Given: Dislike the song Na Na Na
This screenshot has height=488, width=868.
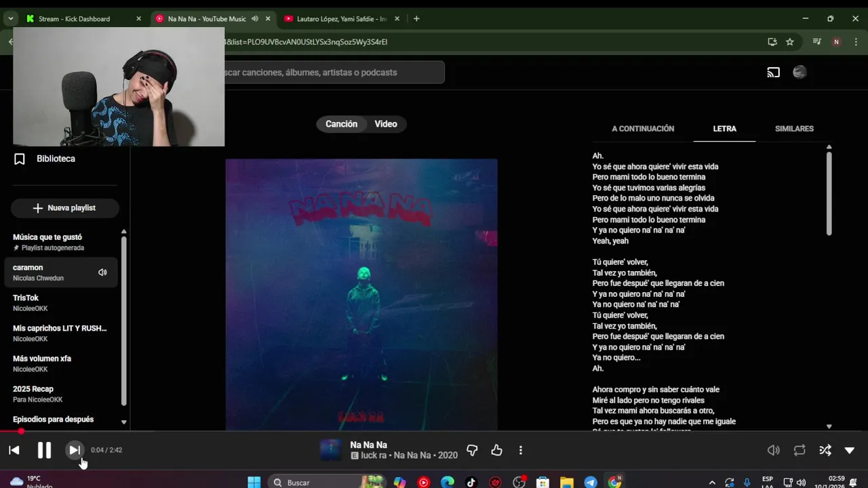Looking at the screenshot, I should coord(472,450).
